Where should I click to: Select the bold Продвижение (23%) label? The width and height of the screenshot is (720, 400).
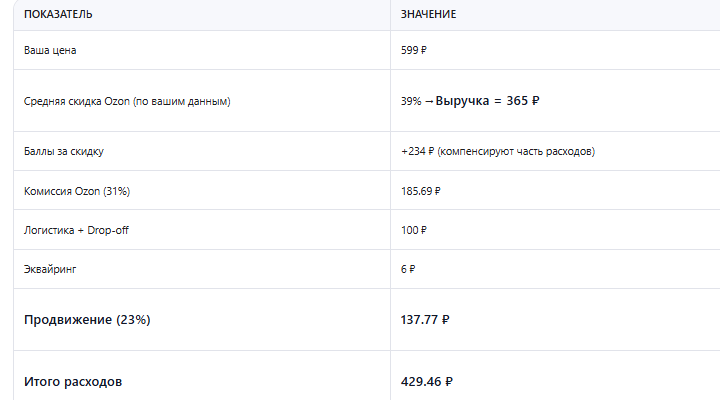87,320
